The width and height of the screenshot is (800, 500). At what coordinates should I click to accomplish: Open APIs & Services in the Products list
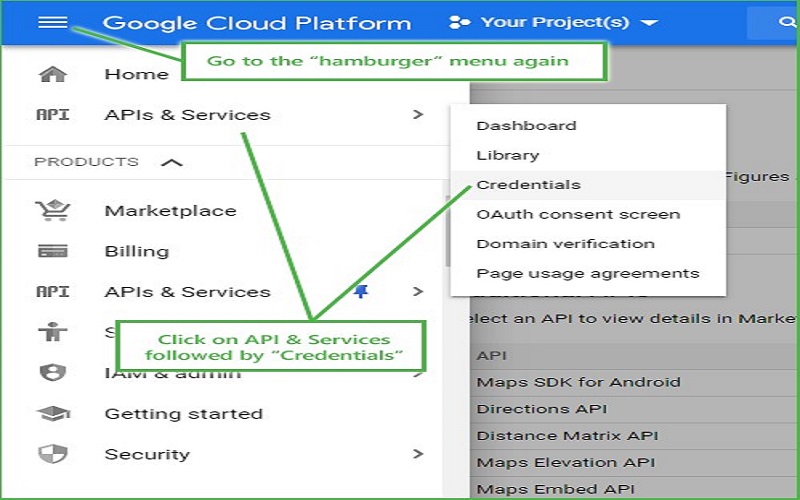187,291
